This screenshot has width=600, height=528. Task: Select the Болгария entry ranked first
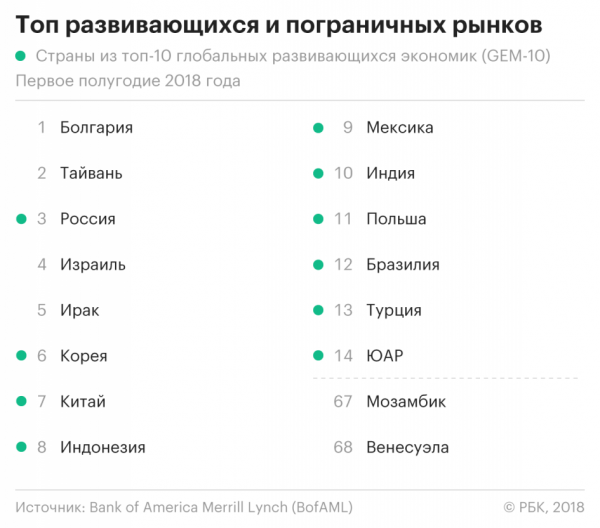(96, 128)
